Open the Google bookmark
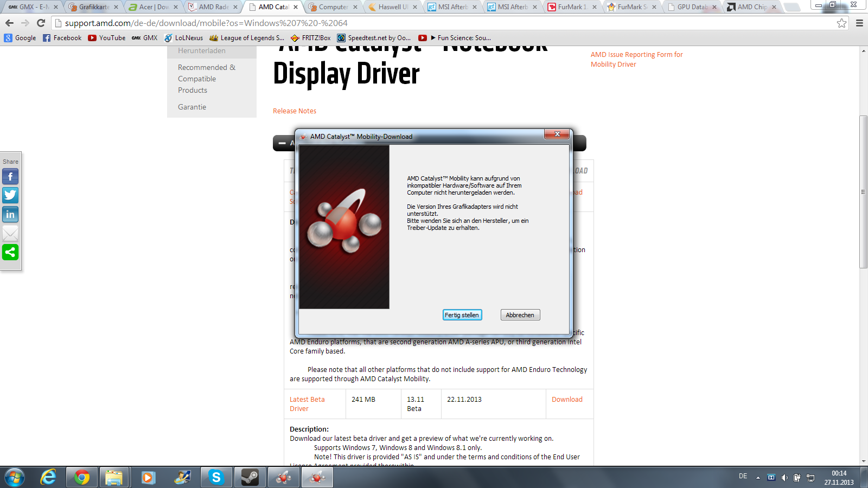This screenshot has width=868, height=488. 20,38
